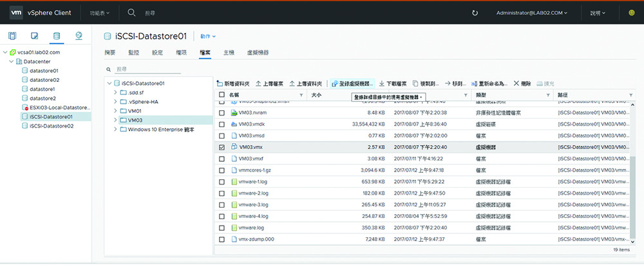Check the vmx-zdump.000 row checkbox
The height and width of the screenshot is (265, 644).
222,239
